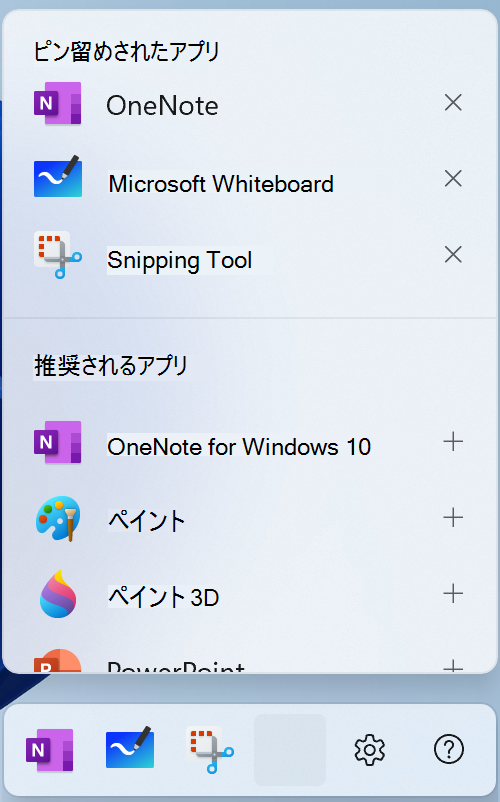This screenshot has height=802, width=500.
Task: Click the empty app slot in bar
Action: 290,750
